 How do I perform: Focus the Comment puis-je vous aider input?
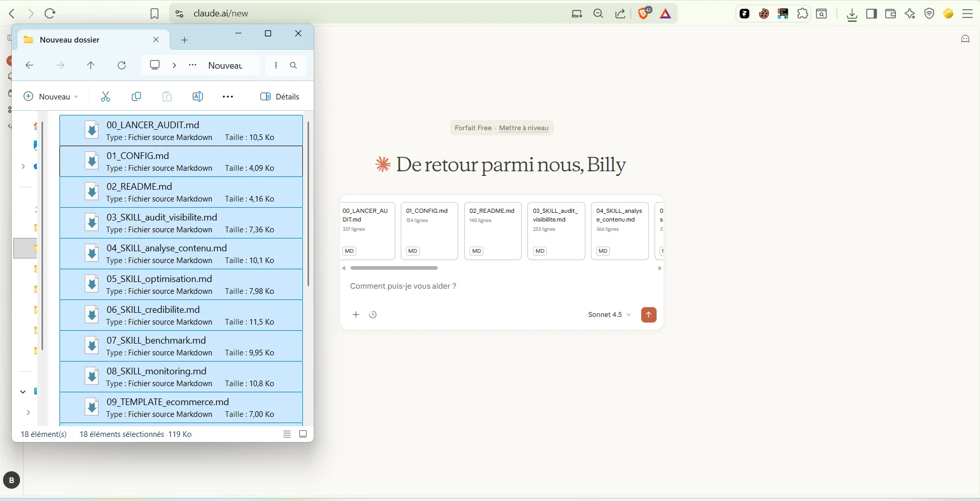pos(501,286)
